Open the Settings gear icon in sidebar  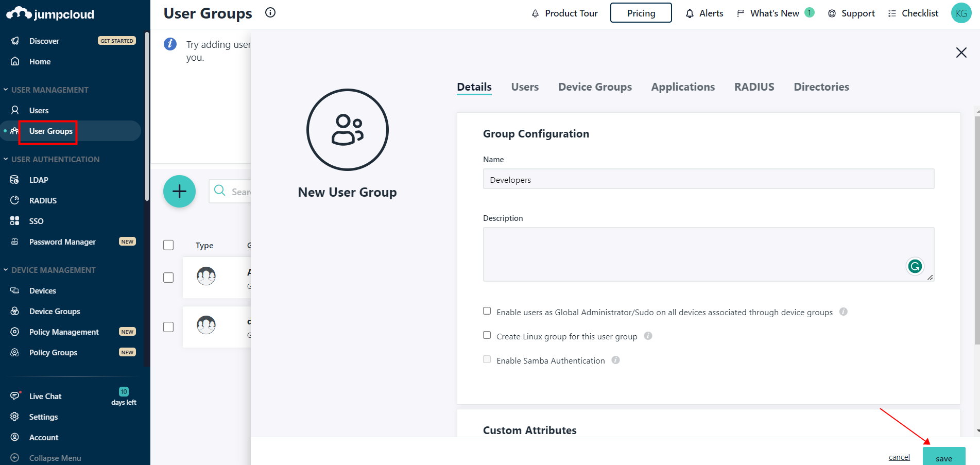15,417
